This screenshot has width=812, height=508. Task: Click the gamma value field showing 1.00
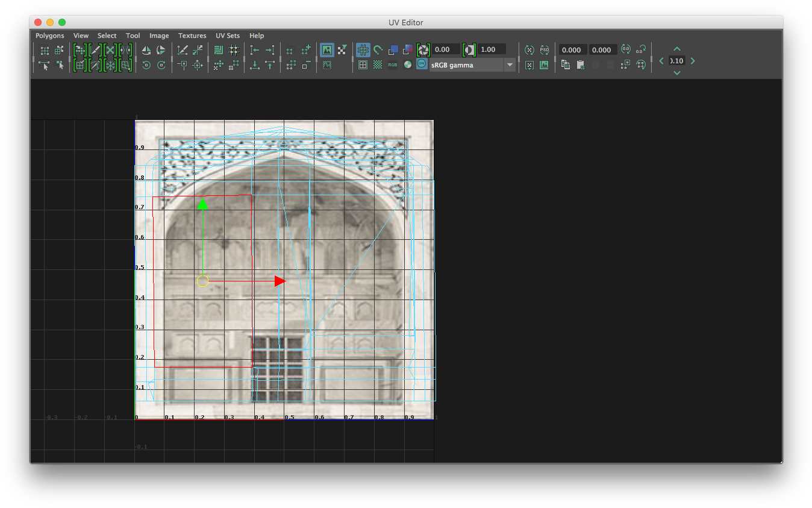[x=492, y=49]
